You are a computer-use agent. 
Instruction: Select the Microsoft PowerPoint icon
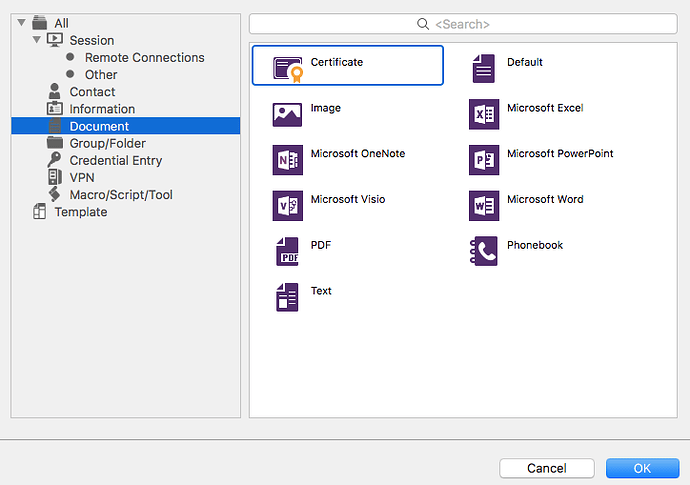tap(484, 160)
